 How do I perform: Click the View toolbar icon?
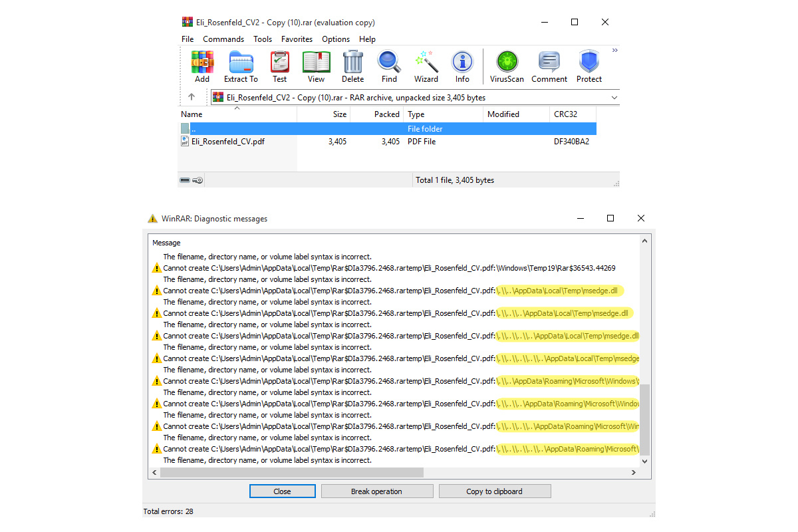coord(317,66)
